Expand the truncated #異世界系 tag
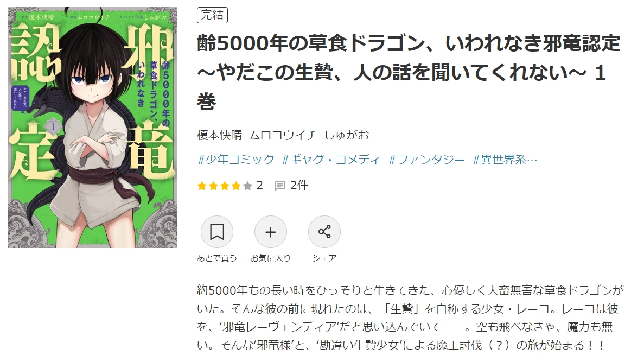The width and height of the screenshot is (644, 362). tap(505, 160)
